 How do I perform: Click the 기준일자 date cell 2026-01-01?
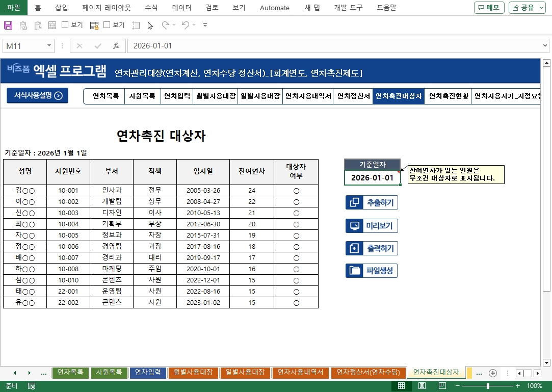pos(372,177)
